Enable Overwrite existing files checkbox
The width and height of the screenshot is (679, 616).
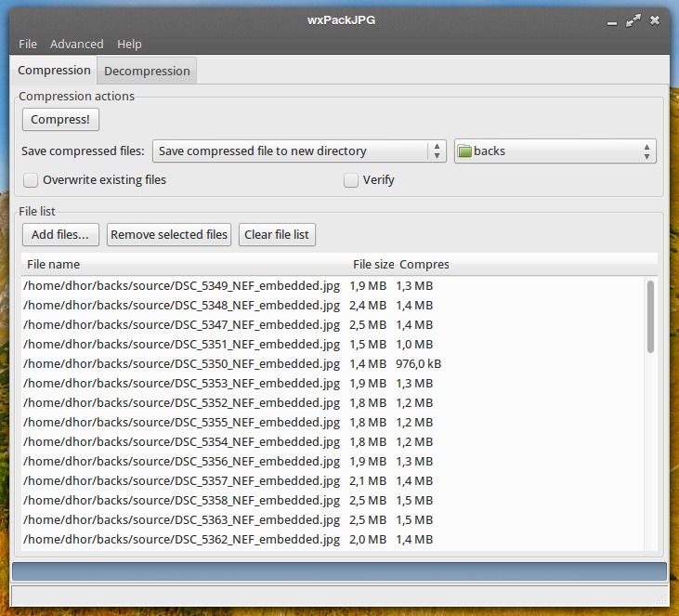coord(31,179)
